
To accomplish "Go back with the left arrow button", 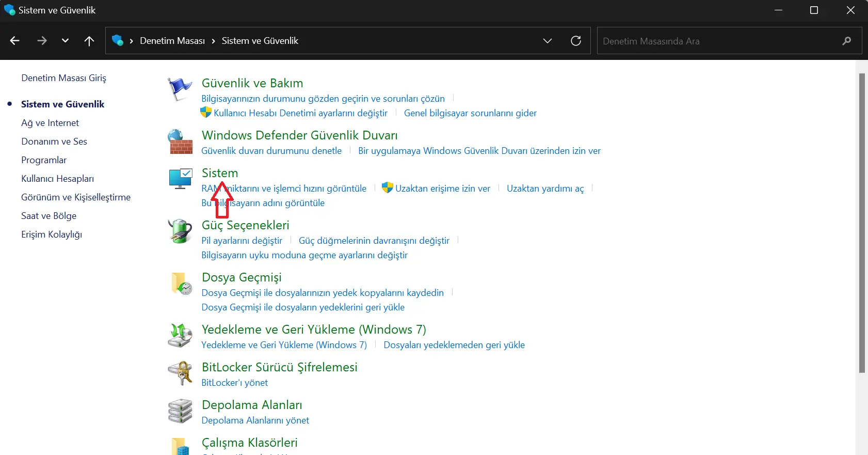I will point(15,40).
